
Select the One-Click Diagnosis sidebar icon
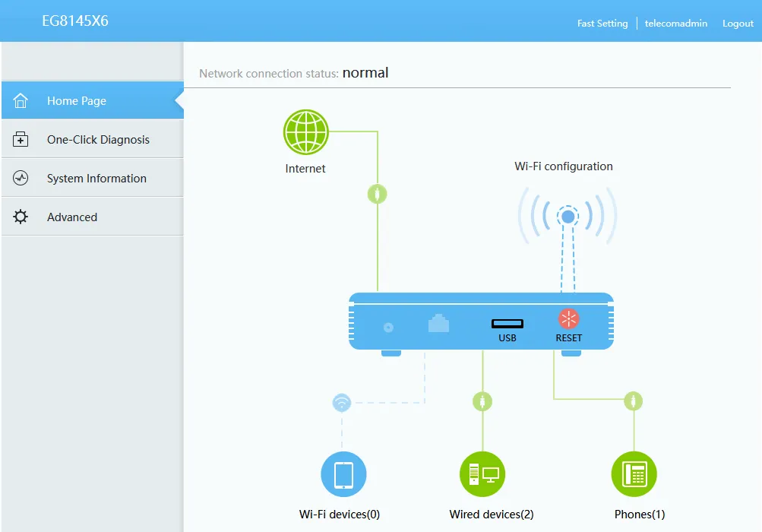point(21,139)
